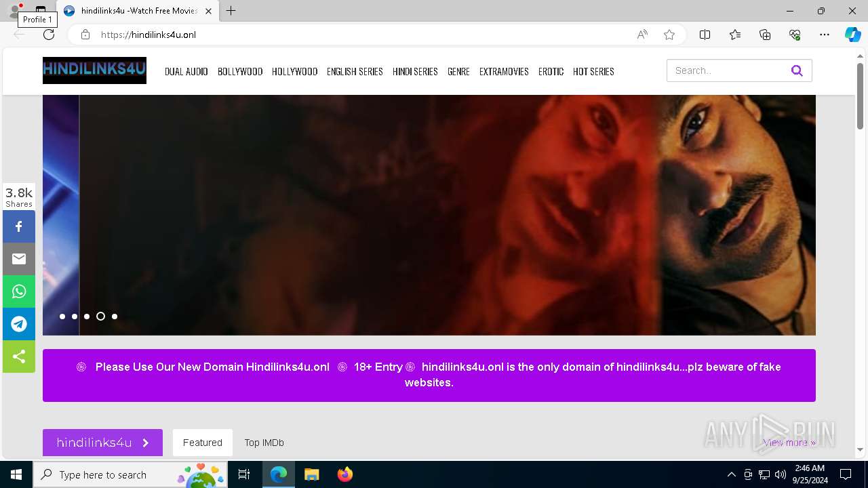This screenshot has width=868, height=488.
Task: Select the fifth slider dot
Action: 115,317
